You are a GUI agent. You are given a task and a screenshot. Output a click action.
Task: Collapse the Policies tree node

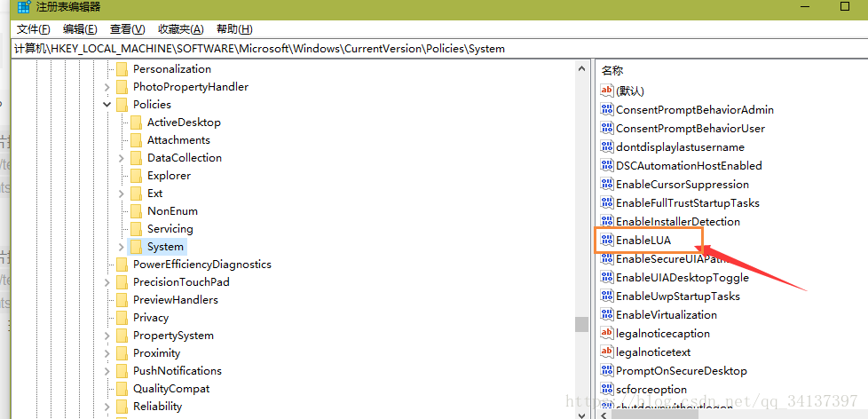[x=107, y=105]
